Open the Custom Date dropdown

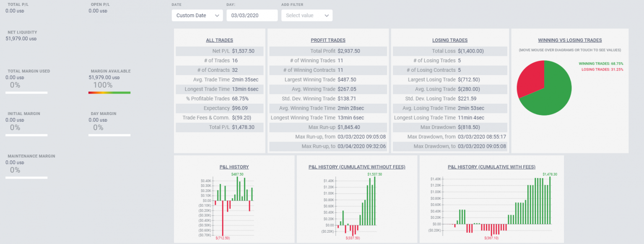(x=197, y=16)
